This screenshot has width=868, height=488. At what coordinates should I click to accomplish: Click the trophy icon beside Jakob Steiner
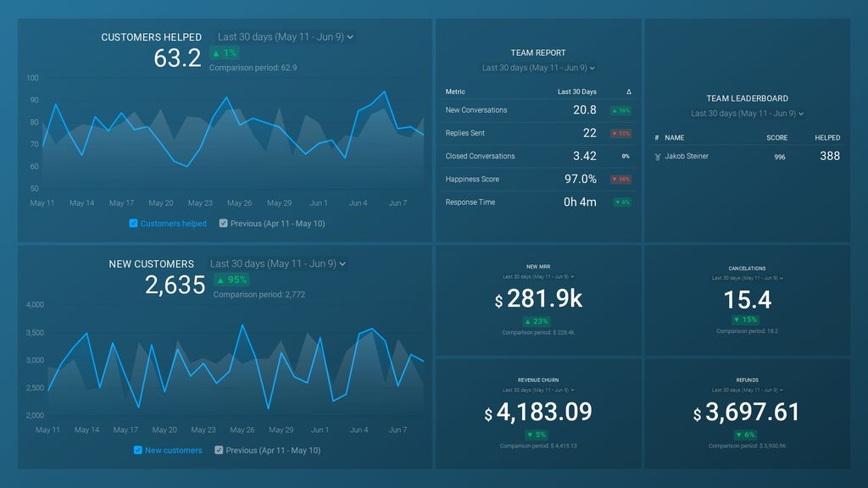tap(658, 157)
